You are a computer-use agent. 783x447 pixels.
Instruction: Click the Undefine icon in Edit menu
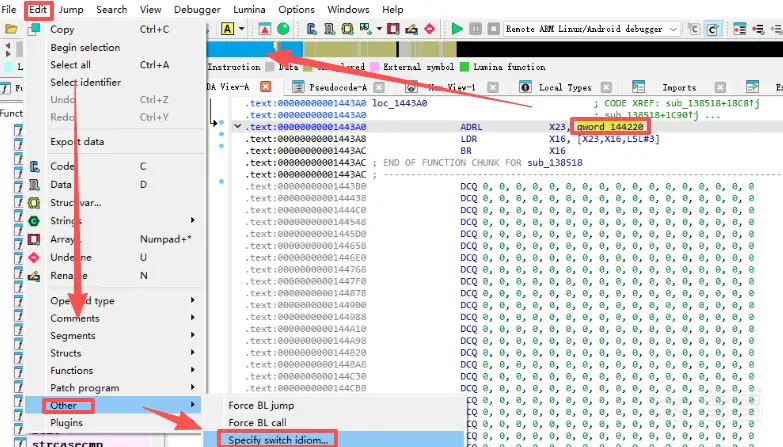click(34, 257)
